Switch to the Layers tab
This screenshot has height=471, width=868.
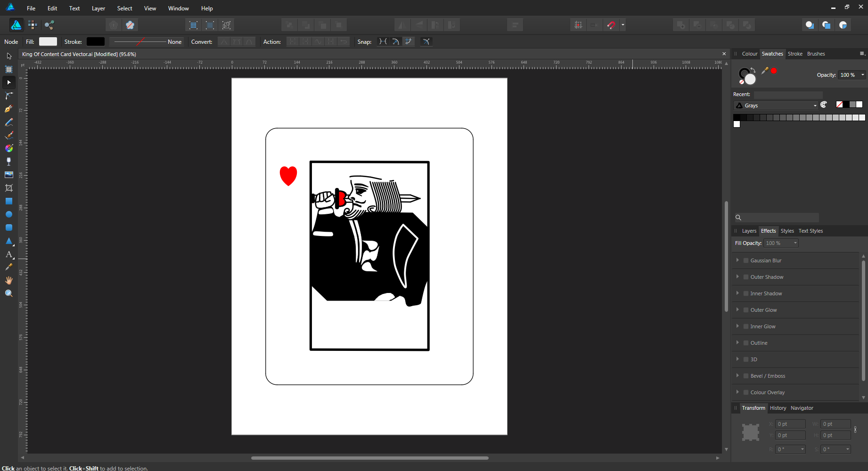pyautogui.click(x=749, y=231)
